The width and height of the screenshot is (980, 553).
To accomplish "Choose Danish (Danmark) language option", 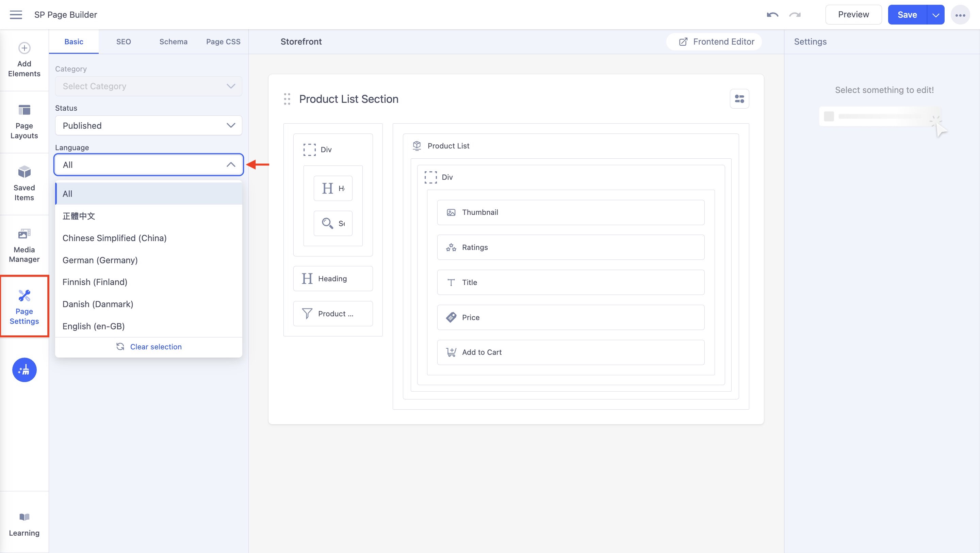I will click(x=148, y=304).
